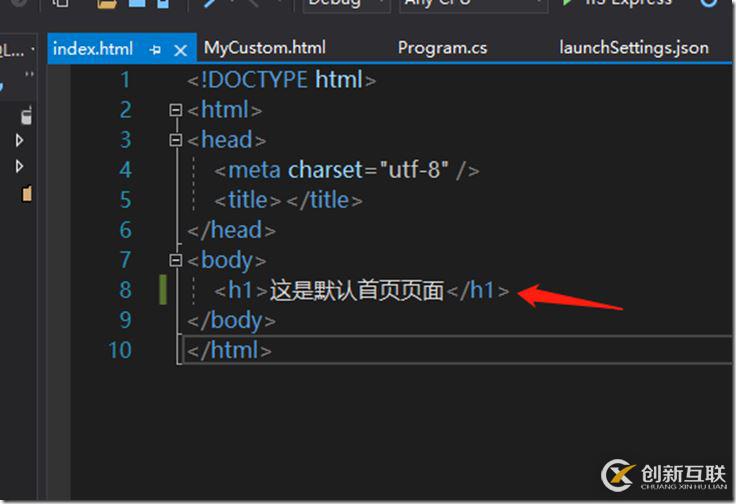Open the Any CPU platform dropdown
Image resolution: width=736 pixels, height=504 pixels.
click(x=473, y=5)
